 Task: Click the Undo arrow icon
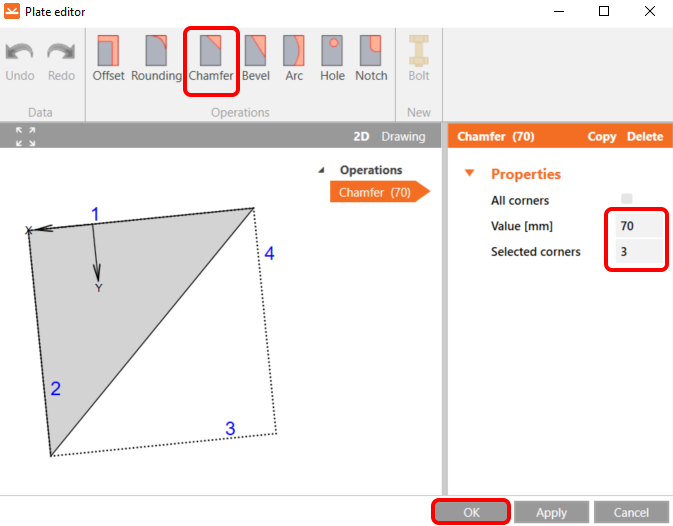click(20, 52)
